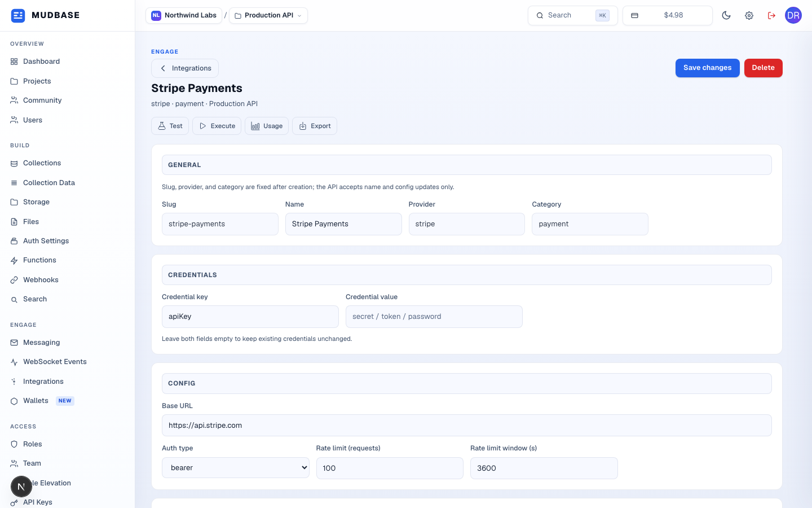Image resolution: width=812 pixels, height=508 pixels.
Task: Open the Auth type dropdown
Action: [x=236, y=468]
